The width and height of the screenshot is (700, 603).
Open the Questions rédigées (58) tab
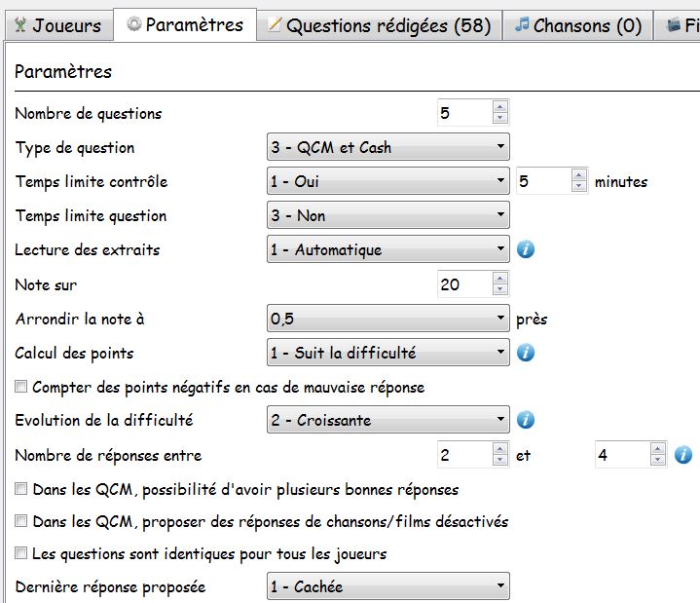pos(380,25)
